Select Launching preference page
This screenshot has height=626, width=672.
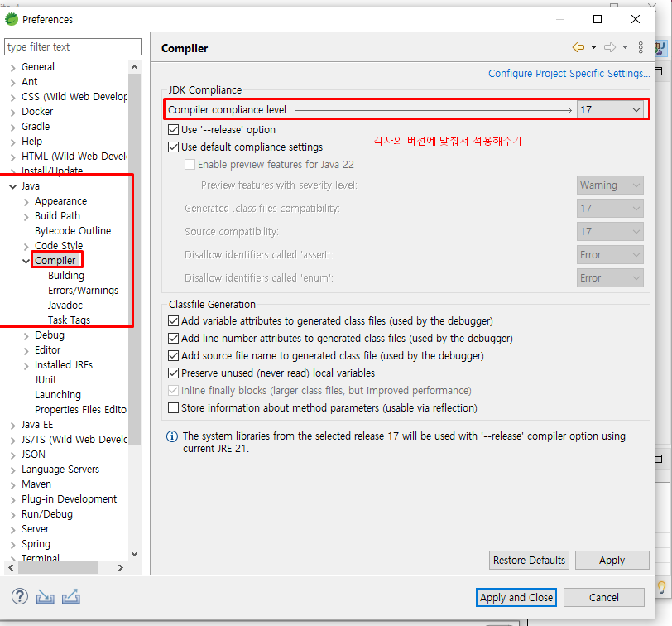coord(58,394)
